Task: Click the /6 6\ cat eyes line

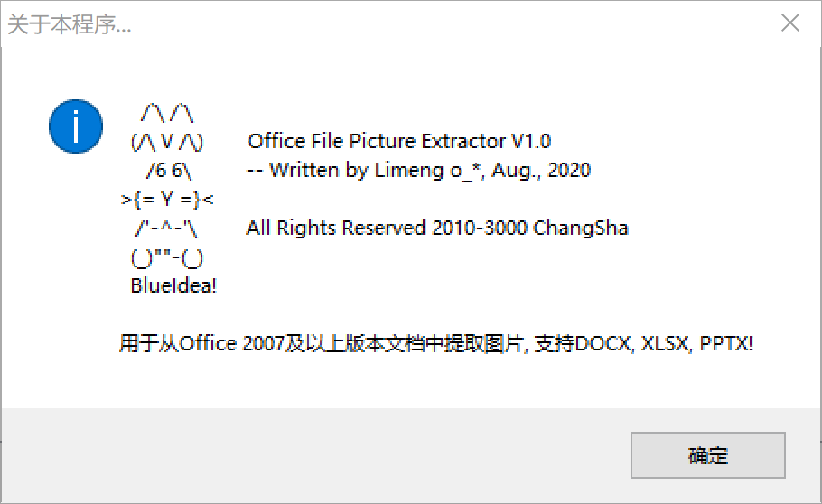Action: tap(169, 171)
